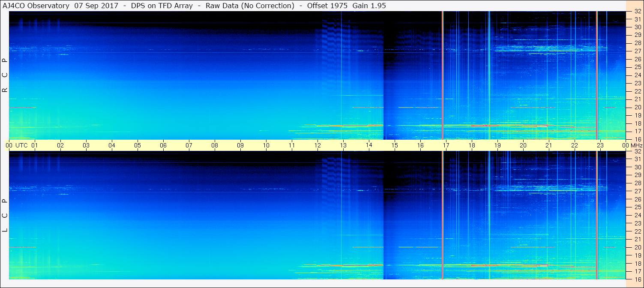Click the 32 MHz label on the RCP frequency scale
This screenshot has height=288, width=644.
tap(637, 12)
